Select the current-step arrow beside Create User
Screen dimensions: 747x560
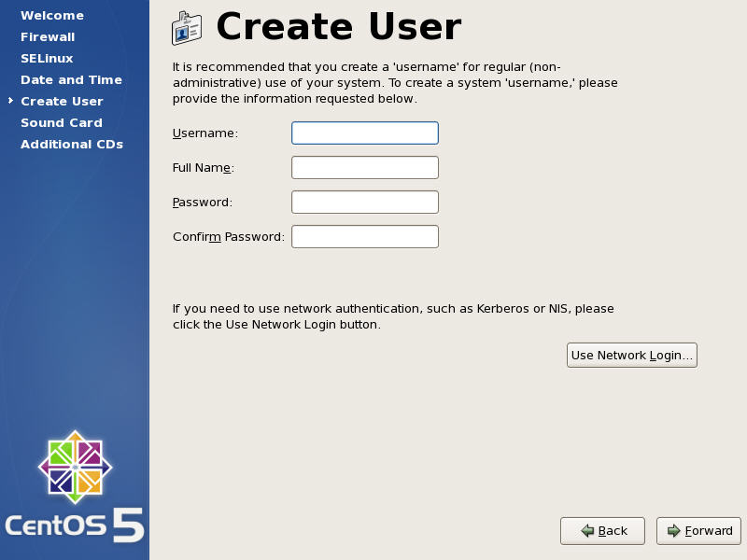pos(10,101)
